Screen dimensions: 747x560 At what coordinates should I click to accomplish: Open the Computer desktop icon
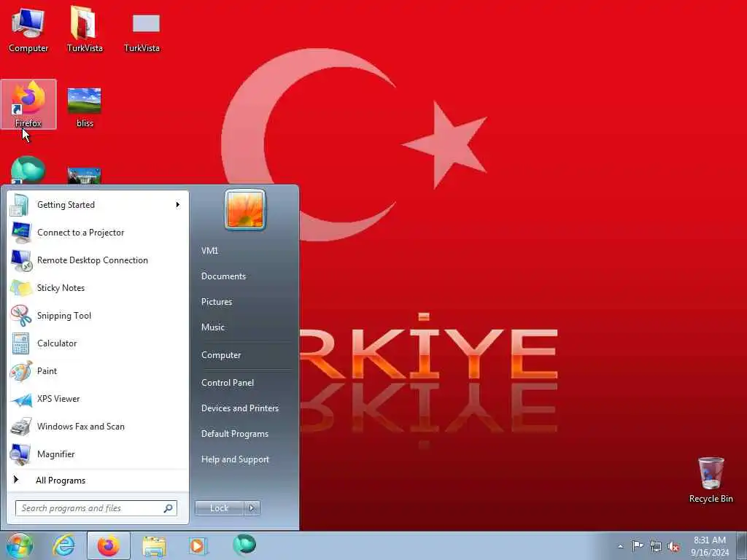click(x=28, y=29)
